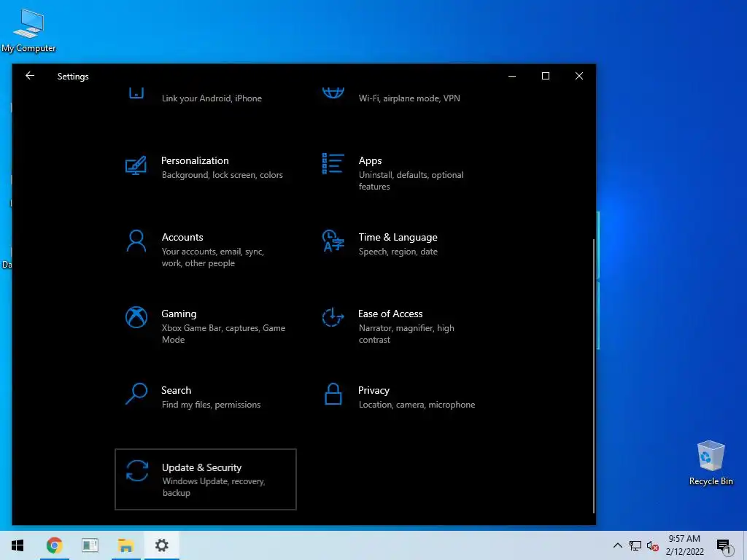Click the Gaming Xbox icon
The width and height of the screenshot is (747, 560).
click(x=136, y=317)
